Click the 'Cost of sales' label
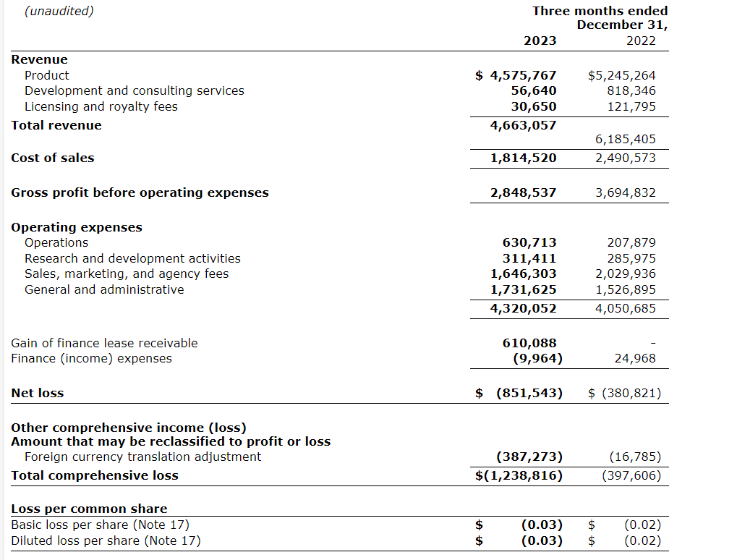This screenshot has height=560, width=737. tap(53, 158)
